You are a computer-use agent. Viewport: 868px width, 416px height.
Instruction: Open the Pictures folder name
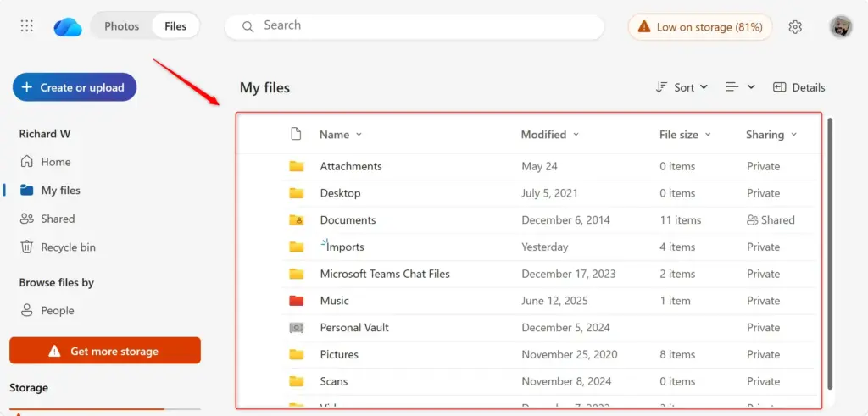tap(339, 354)
